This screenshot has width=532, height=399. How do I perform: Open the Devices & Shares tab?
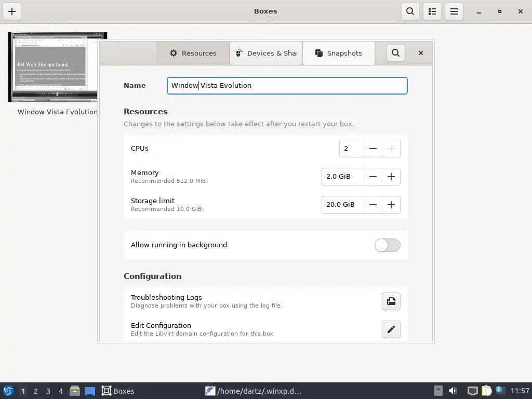(266, 54)
